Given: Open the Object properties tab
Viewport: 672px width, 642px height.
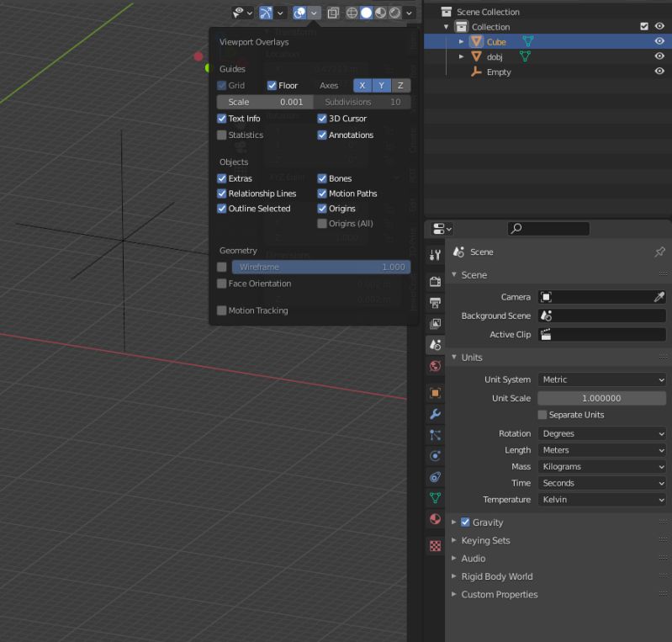Looking at the screenshot, I should pos(435,393).
